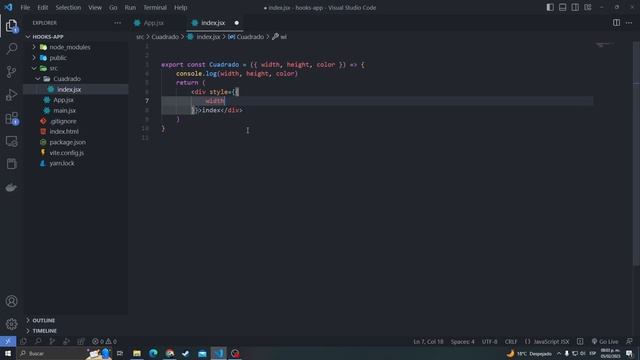Change end of line sequence CRLF

(x=511, y=341)
